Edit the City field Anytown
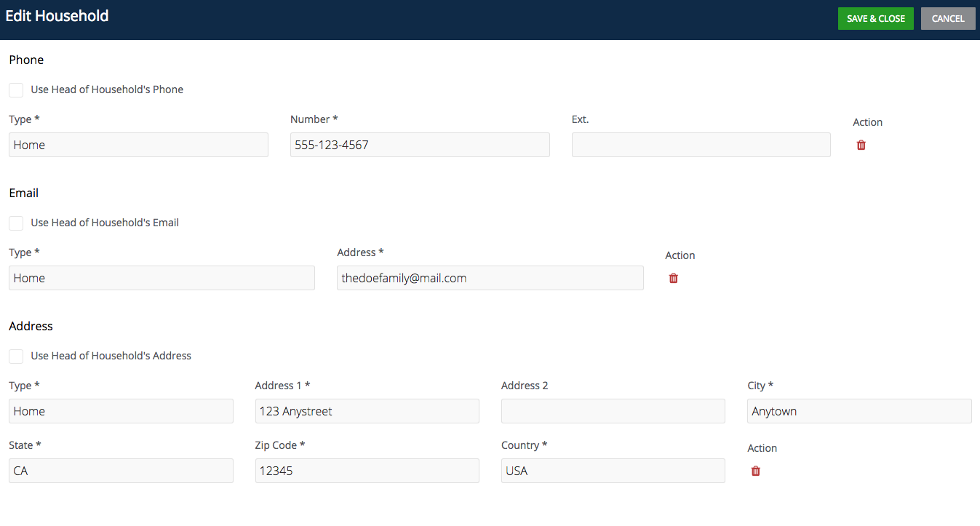This screenshot has width=980, height=526. pos(859,411)
